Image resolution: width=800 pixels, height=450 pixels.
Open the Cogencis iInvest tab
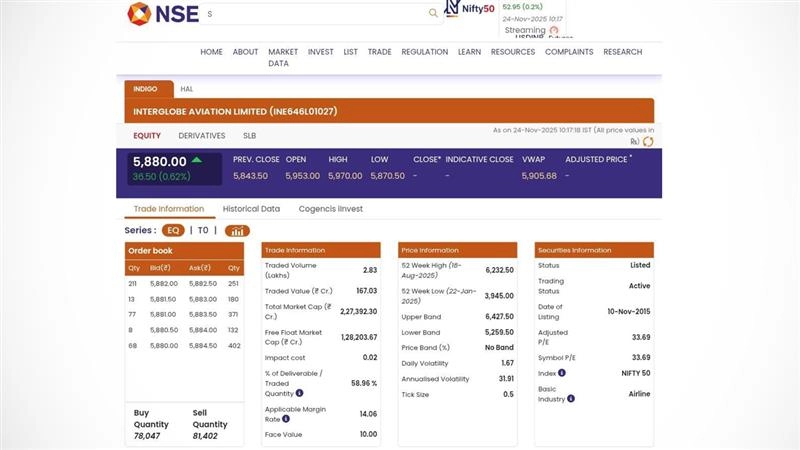330,209
